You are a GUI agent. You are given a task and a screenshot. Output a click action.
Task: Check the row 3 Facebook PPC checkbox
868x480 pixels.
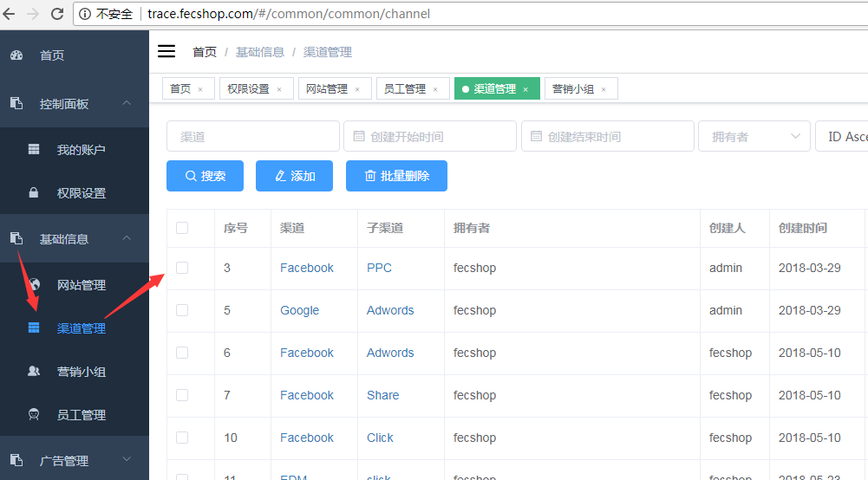tap(182, 268)
